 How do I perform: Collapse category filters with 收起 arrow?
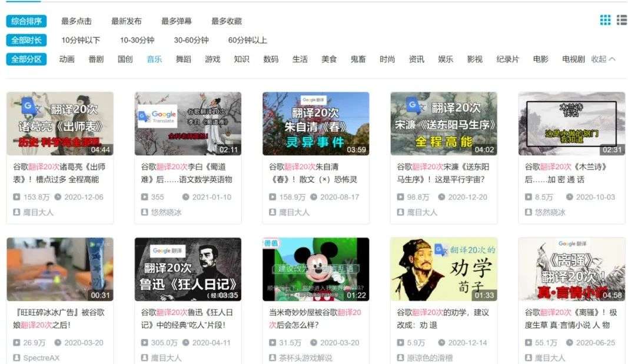point(603,59)
